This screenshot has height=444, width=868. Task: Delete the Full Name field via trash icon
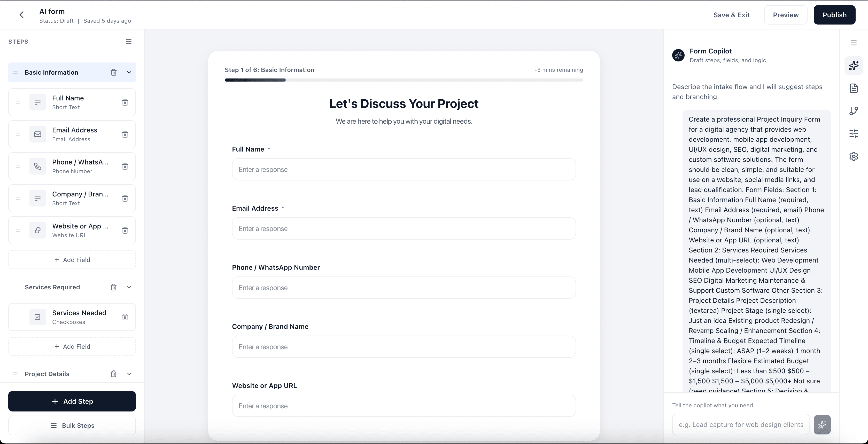pyautogui.click(x=125, y=102)
